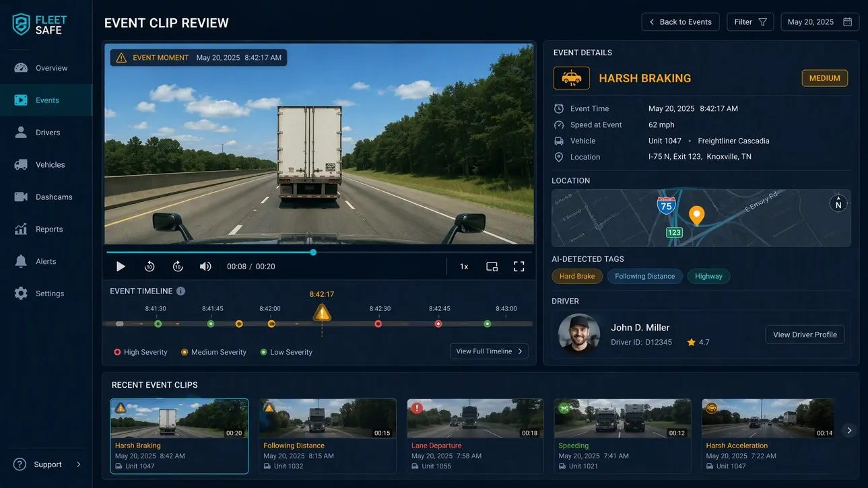Click the green icon on the Speeding clip
868x488 pixels.
pyautogui.click(x=564, y=408)
